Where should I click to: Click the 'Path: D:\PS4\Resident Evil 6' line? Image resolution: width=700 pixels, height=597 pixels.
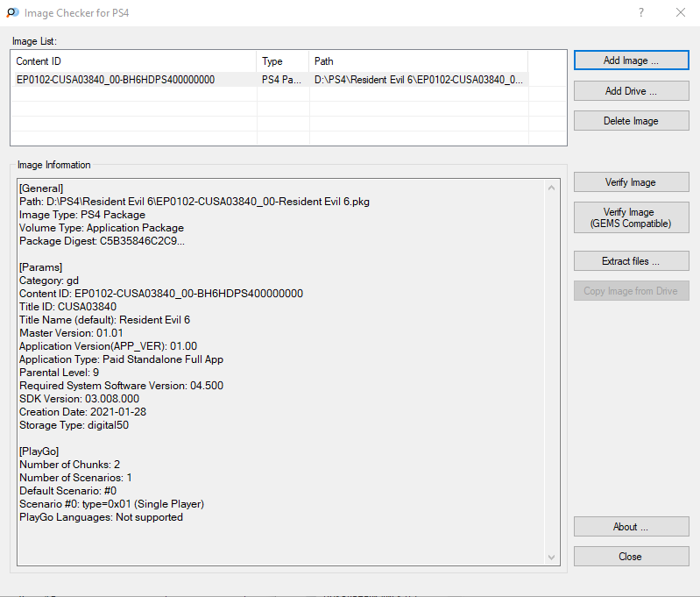click(x=194, y=202)
